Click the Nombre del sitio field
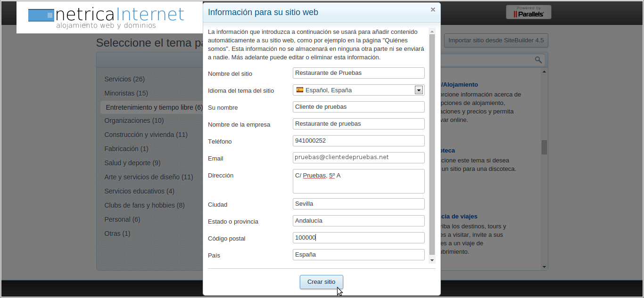The image size is (644, 298). point(359,73)
